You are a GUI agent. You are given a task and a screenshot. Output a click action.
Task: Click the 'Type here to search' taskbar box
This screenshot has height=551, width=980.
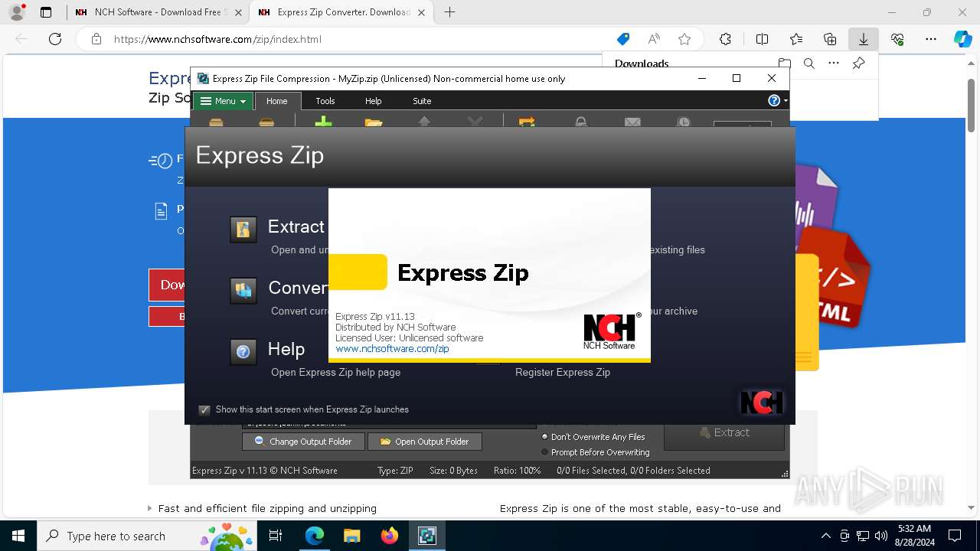(x=146, y=536)
